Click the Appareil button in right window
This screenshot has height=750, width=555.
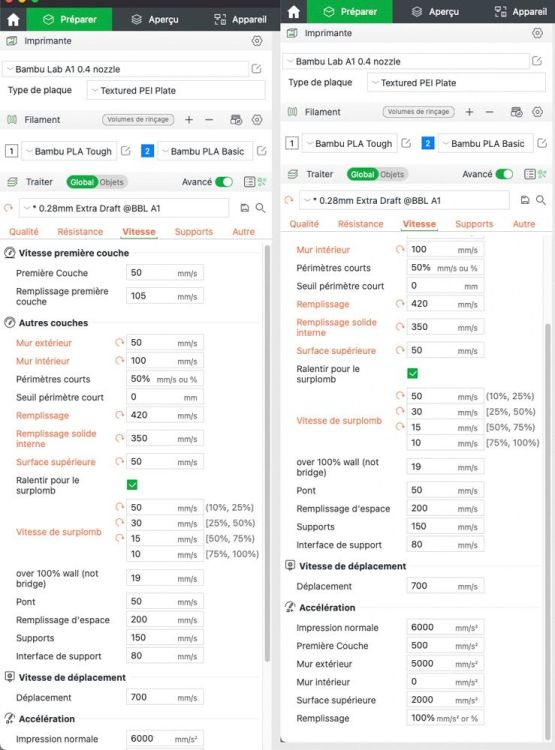(x=521, y=11)
